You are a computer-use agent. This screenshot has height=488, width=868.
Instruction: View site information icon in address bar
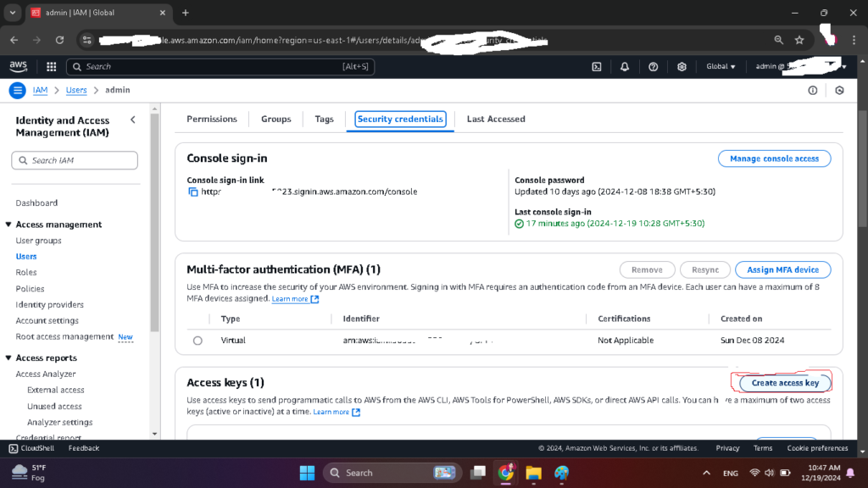(87, 40)
